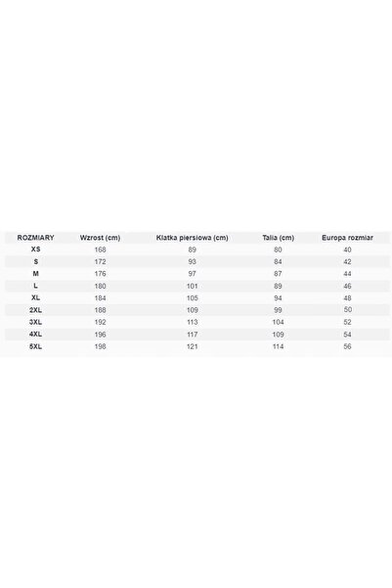Click the height value 168
This screenshot has height=588, width=392.
(x=100, y=249)
